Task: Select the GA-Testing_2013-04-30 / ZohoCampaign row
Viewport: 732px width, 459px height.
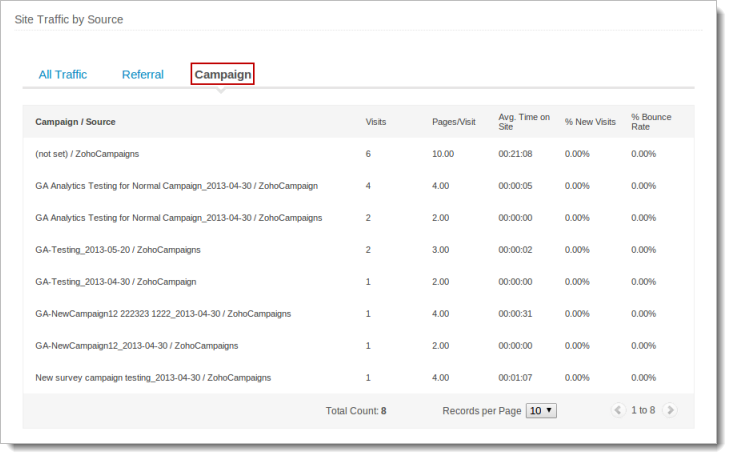Action: click(116, 282)
